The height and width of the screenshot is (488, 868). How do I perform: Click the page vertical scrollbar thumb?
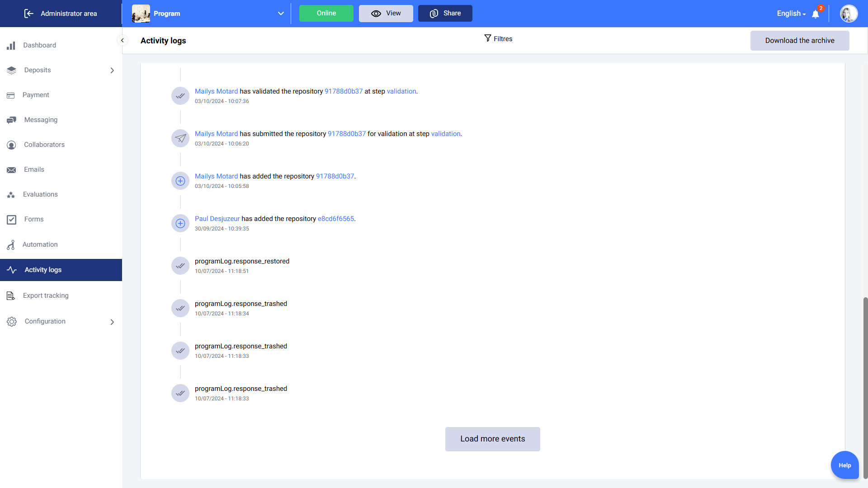865,388
